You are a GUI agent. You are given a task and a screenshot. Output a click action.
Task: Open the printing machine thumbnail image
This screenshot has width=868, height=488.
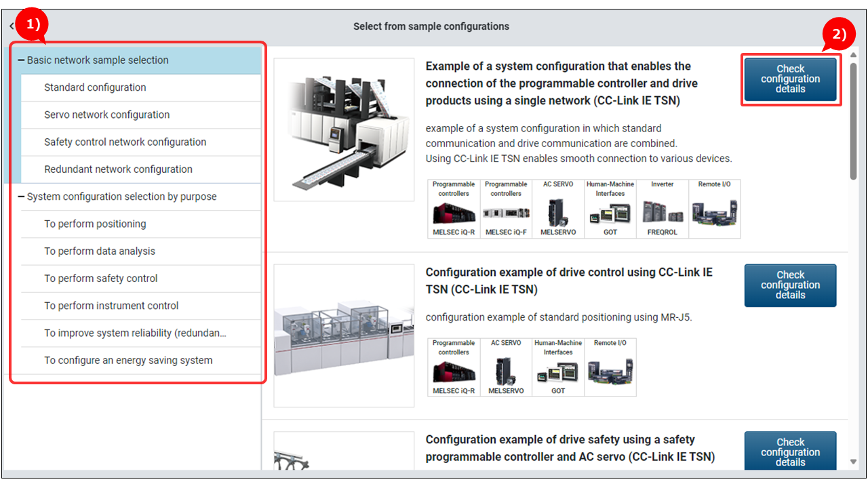click(x=344, y=129)
